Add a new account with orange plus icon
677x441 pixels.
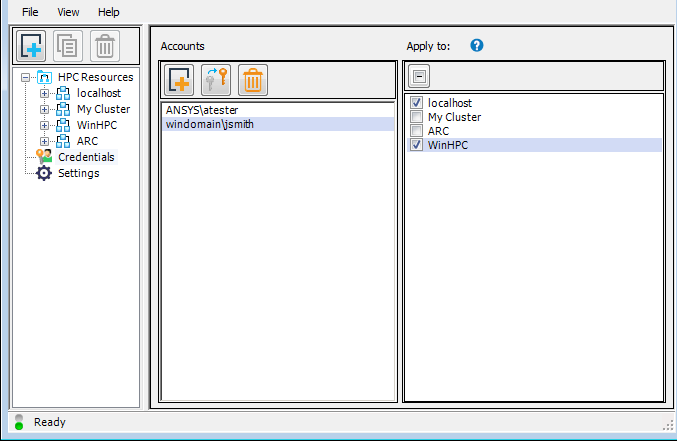coord(179,80)
